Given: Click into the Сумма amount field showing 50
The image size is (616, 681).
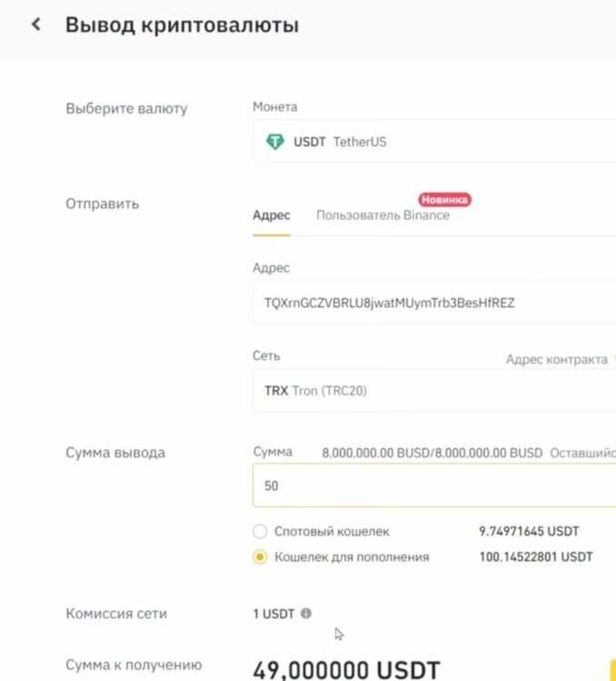Looking at the screenshot, I should pyautogui.click(x=434, y=486).
